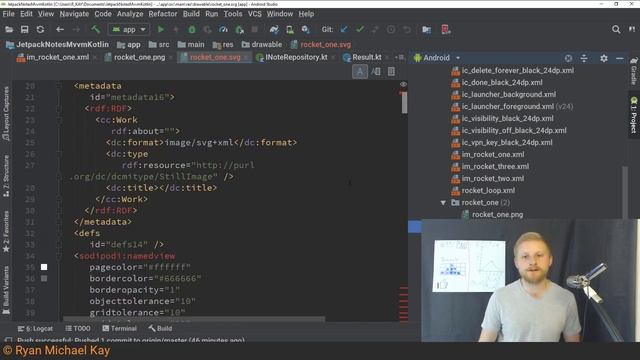The height and width of the screenshot is (360, 640).
Task: Open the Terminal tool window
Action: click(119, 329)
